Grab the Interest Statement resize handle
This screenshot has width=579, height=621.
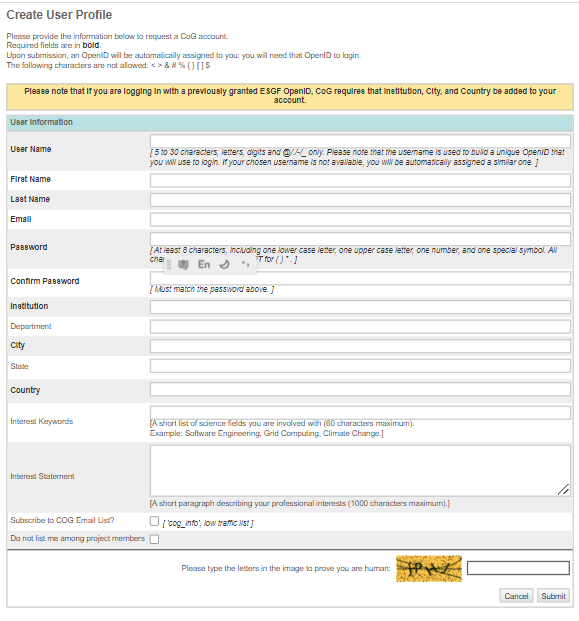[564, 490]
